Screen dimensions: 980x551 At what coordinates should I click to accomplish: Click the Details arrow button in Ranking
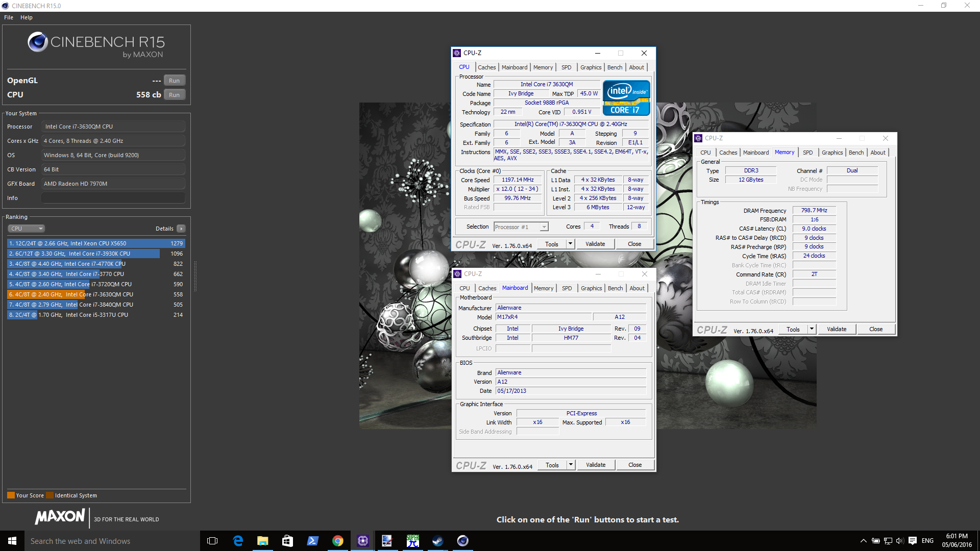181,229
